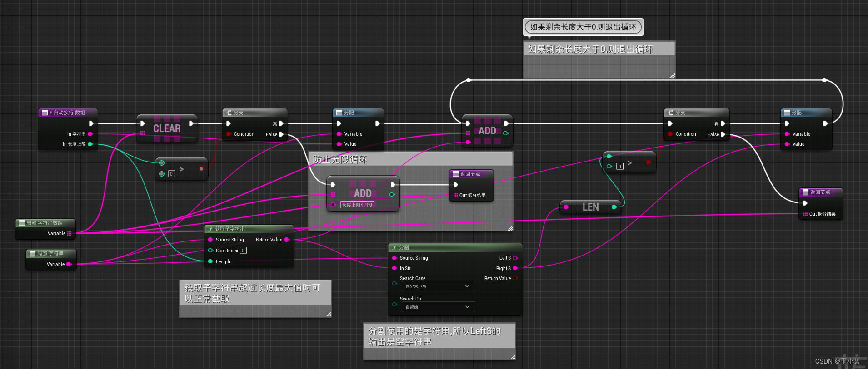Edit the 0 value on greater-than node near LEN
Viewport: 868px width, 369px height.
(619, 167)
